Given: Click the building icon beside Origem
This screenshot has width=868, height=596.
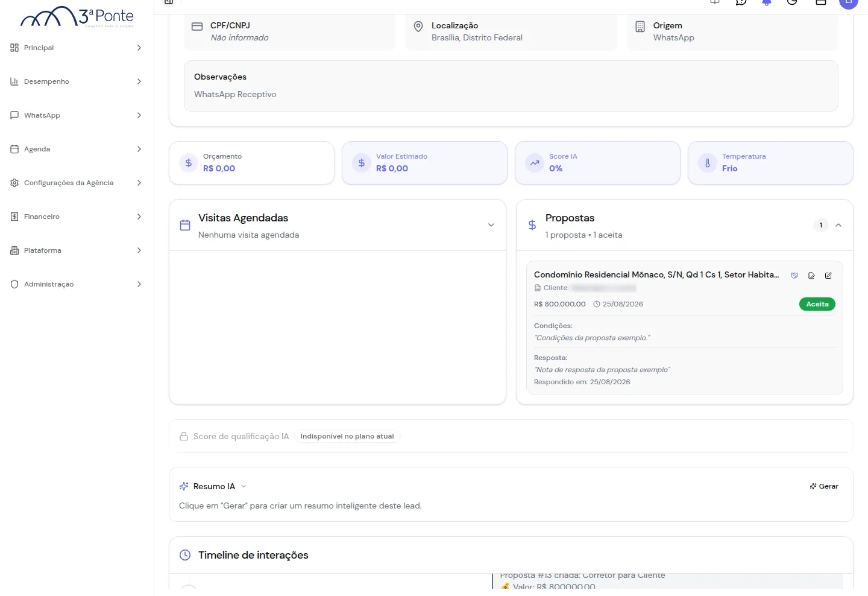Looking at the screenshot, I should [640, 27].
